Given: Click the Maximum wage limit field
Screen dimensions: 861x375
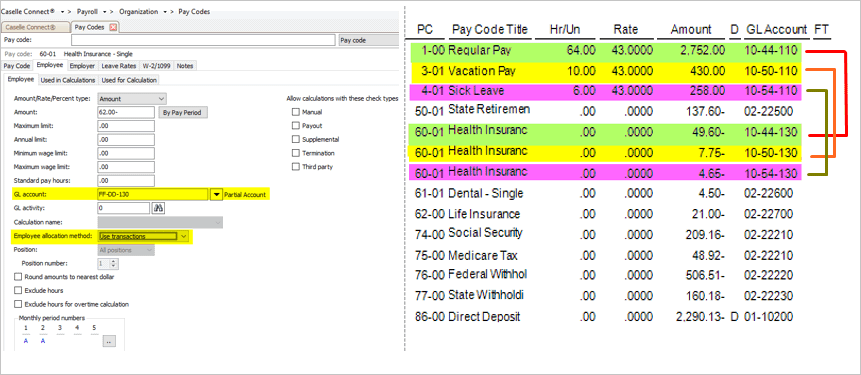Looking at the screenshot, I should pos(126,167).
